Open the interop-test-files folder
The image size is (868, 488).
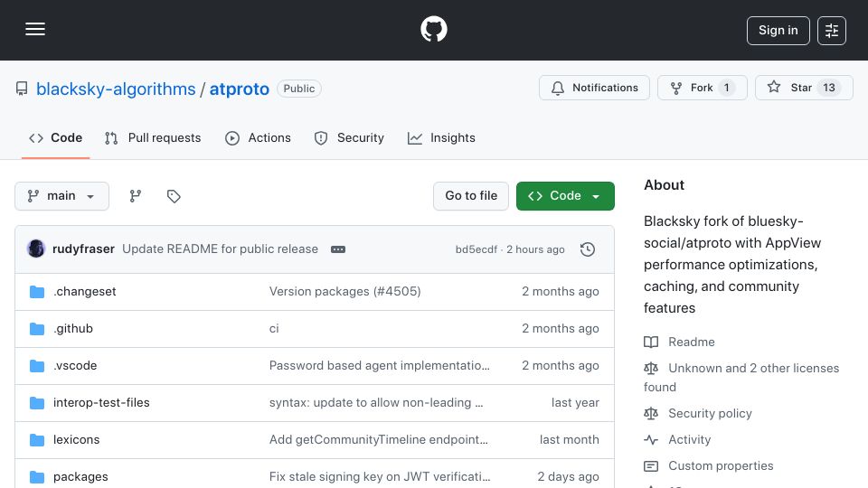pos(101,403)
